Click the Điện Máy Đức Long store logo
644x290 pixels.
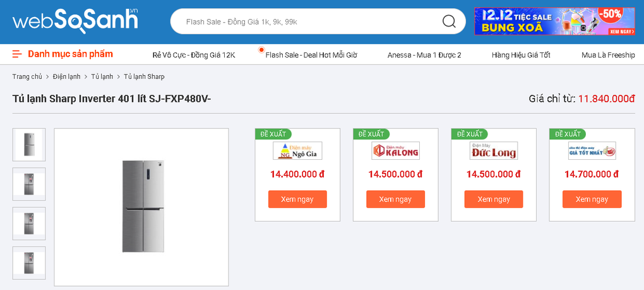[494, 151]
